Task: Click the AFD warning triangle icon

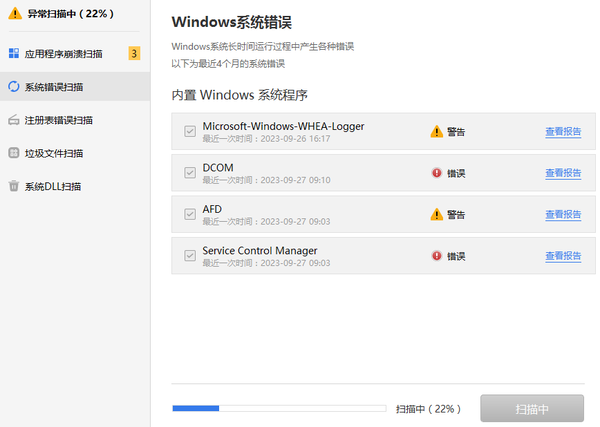Action: click(436, 214)
